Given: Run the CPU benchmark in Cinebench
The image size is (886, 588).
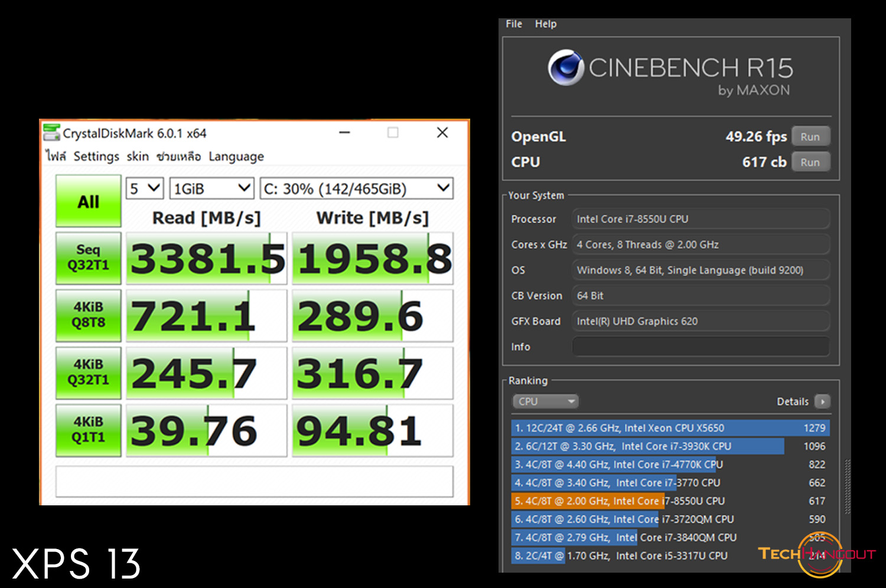Looking at the screenshot, I should (810, 162).
